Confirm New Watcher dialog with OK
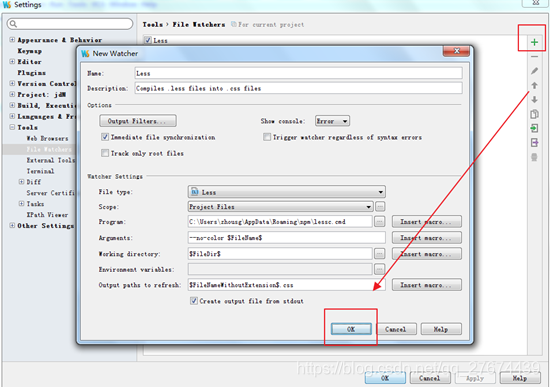550x387 pixels. click(x=351, y=329)
